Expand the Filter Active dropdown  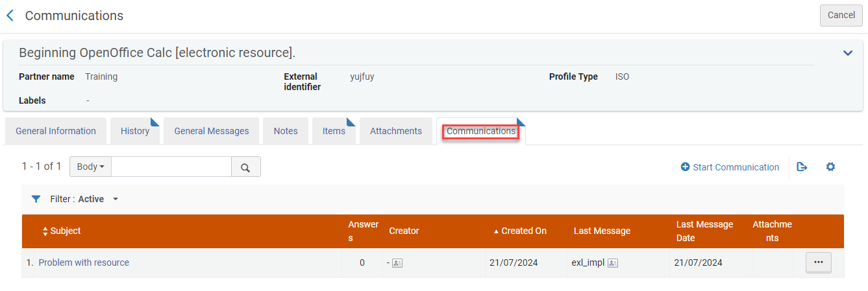pos(116,199)
